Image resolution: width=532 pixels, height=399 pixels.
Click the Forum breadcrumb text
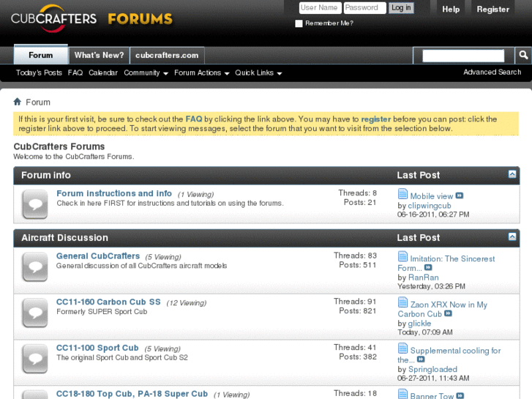click(x=38, y=102)
